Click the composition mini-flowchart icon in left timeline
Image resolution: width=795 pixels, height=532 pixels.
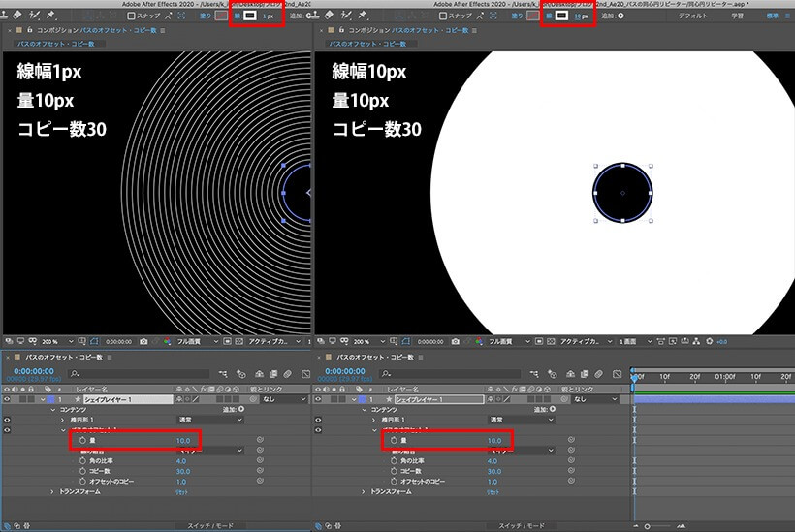coord(223,374)
